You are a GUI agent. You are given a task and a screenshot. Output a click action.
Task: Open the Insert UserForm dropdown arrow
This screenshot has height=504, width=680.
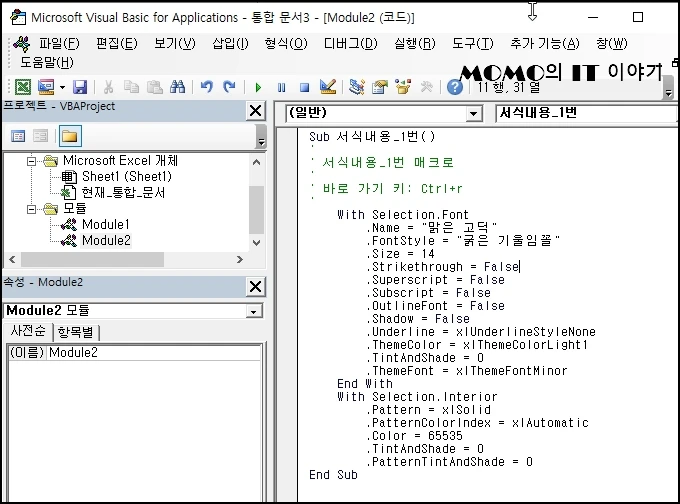(x=62, y=88)
